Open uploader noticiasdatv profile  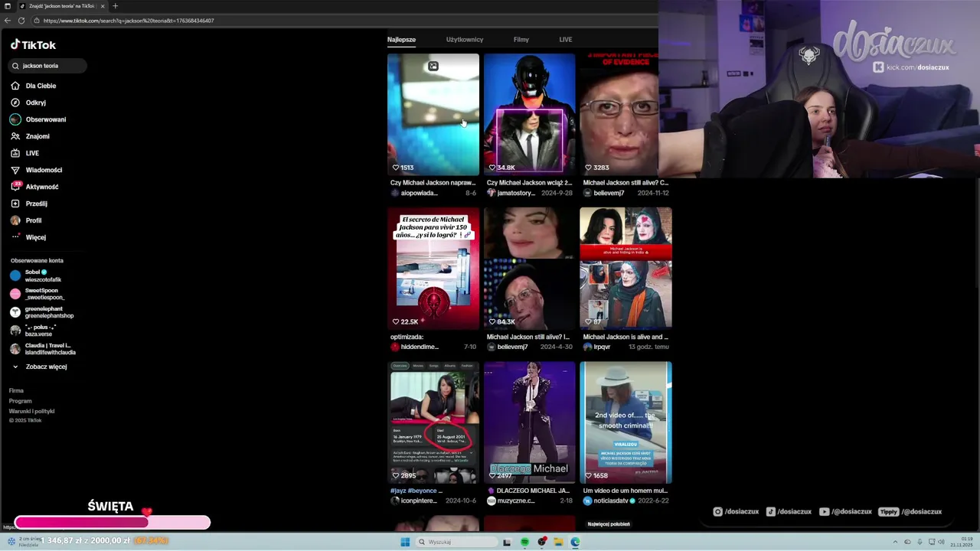[x=609, y=500]
